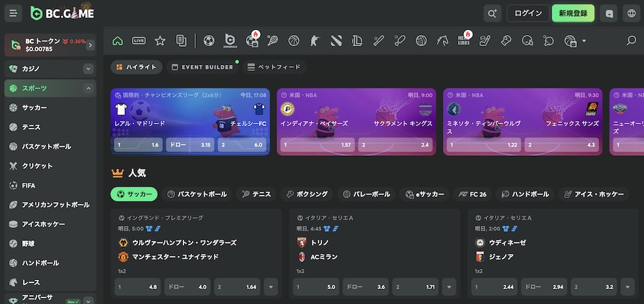644x304 pixels.
Task: Open sports bar search magnifier
Action: pos(631,41)
